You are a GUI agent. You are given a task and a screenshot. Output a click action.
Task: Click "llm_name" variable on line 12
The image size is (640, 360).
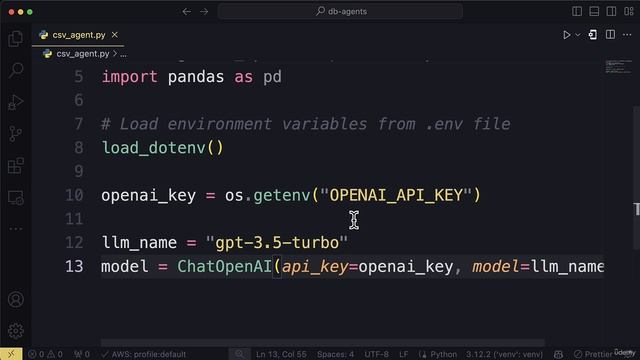pos(139,243)
